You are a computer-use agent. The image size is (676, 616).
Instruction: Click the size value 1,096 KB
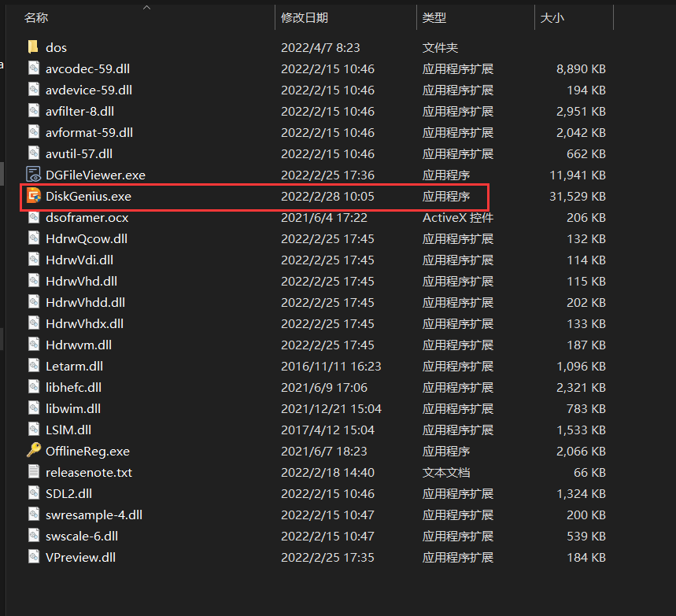pyautogui.click(x=581, y=367)
